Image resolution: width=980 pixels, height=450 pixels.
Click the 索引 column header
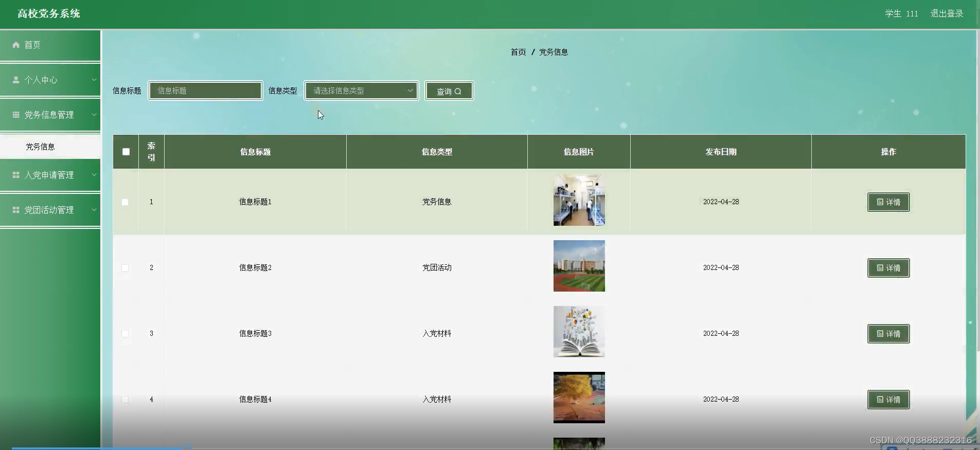pyautogui.click(x=151, y=152)
